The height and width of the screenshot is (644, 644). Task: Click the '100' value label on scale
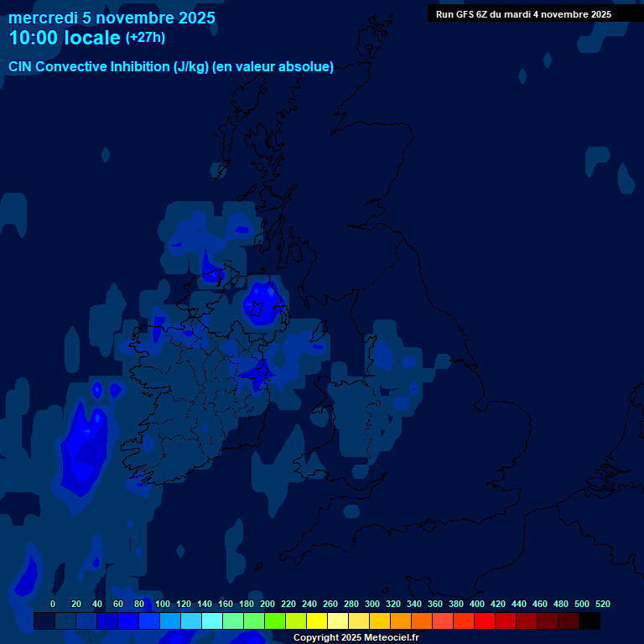click(162, 604)
